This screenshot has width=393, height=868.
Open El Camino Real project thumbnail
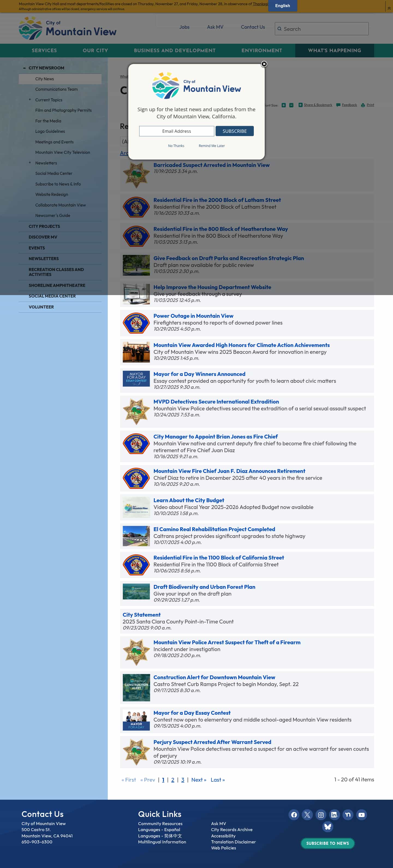coord(136,535)
